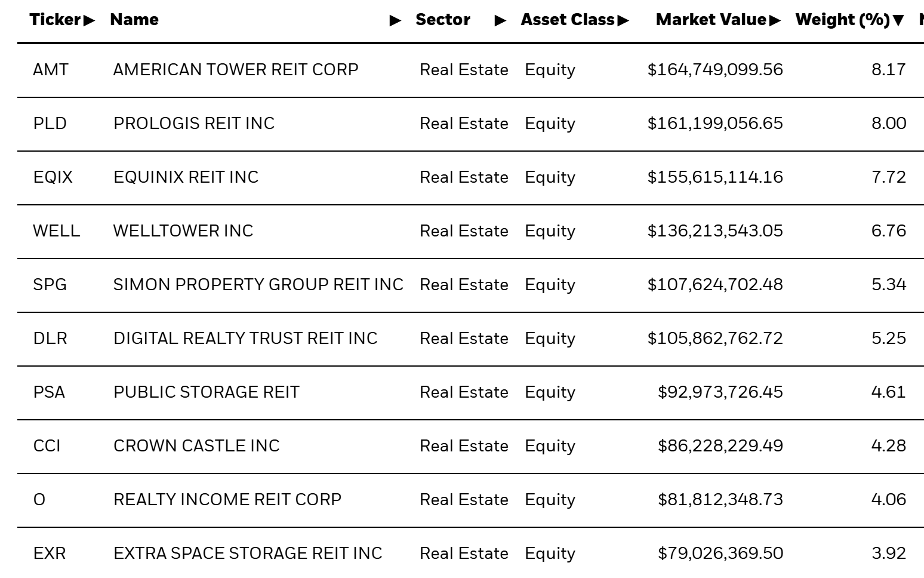The height and width of the screenshot is (578, 924).
Task: Click the 8.17 weight value for AMT
Action: click(888, 70)
